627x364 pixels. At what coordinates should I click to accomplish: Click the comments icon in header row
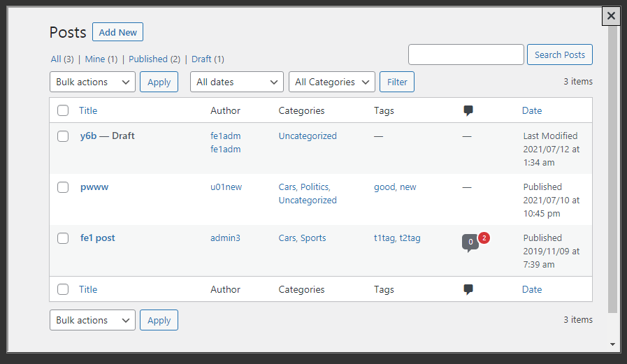[468, 110]
